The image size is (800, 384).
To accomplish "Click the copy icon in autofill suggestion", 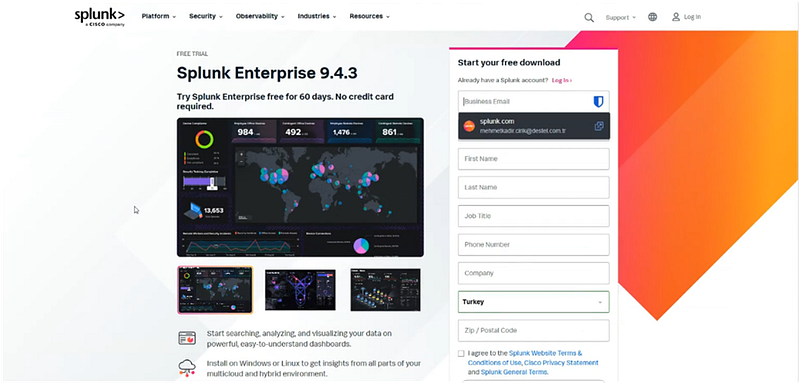I will click(599, 126).
